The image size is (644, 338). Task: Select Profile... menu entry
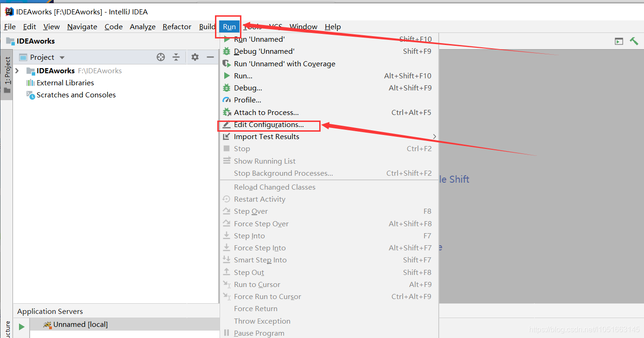tap(329, 100)
